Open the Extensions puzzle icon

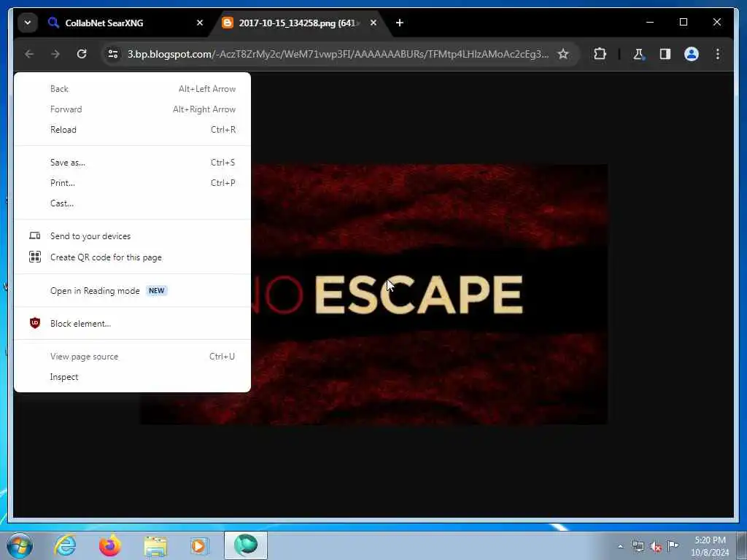click(x=600, y=54)
